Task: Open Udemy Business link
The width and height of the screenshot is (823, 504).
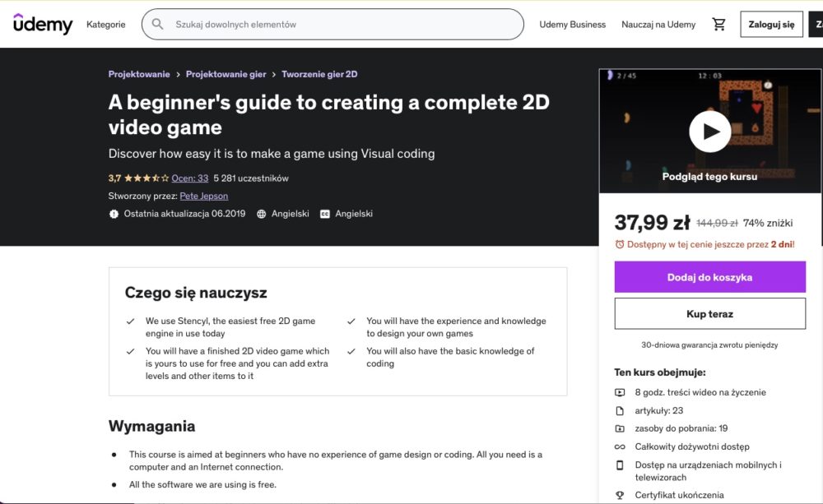Action: pos(572,24)
